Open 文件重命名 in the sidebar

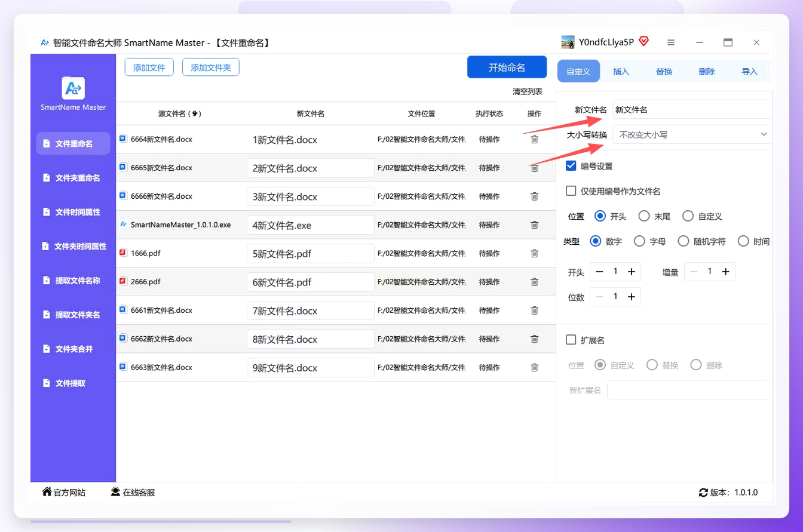pos(73,143)
